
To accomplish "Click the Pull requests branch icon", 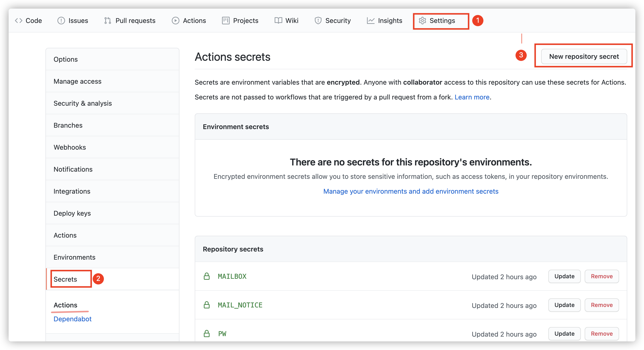I will [107, 21].
